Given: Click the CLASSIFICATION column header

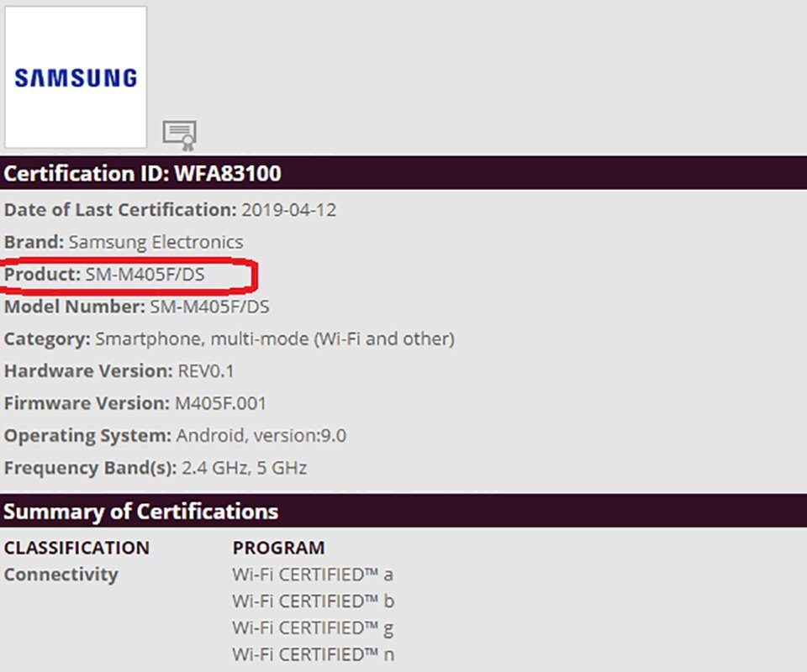Looking at the screenshot, I should coord(76,548).
